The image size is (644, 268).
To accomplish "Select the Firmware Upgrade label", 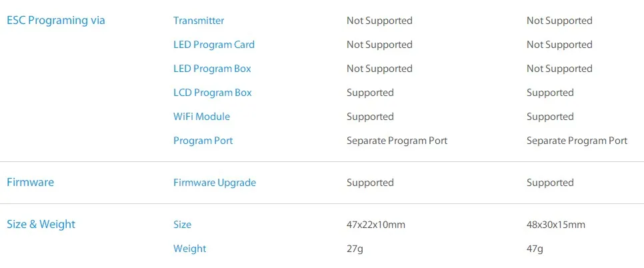I will tap(215, 183).
